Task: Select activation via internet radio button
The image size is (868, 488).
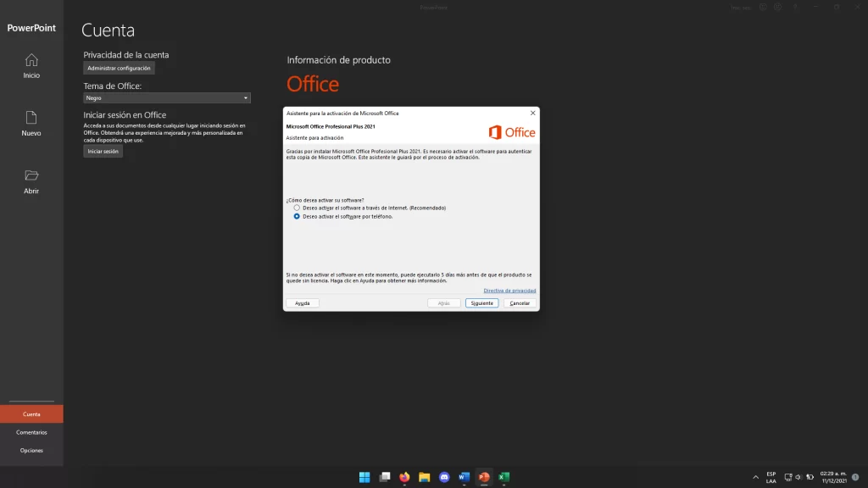Action: [298, 208]
